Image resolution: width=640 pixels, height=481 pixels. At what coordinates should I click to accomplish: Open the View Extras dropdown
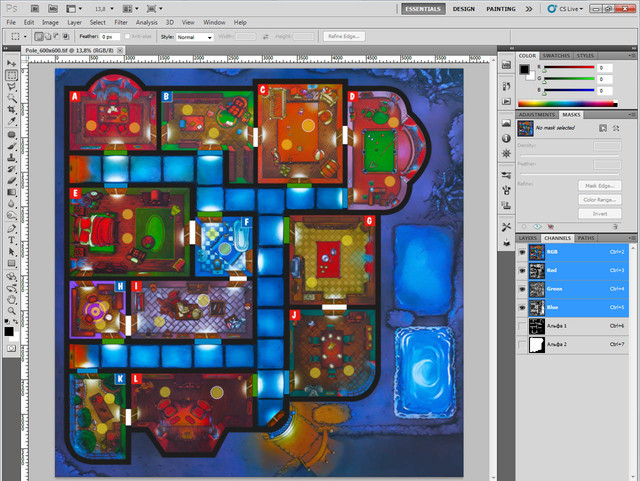click(x=74, y=9)
